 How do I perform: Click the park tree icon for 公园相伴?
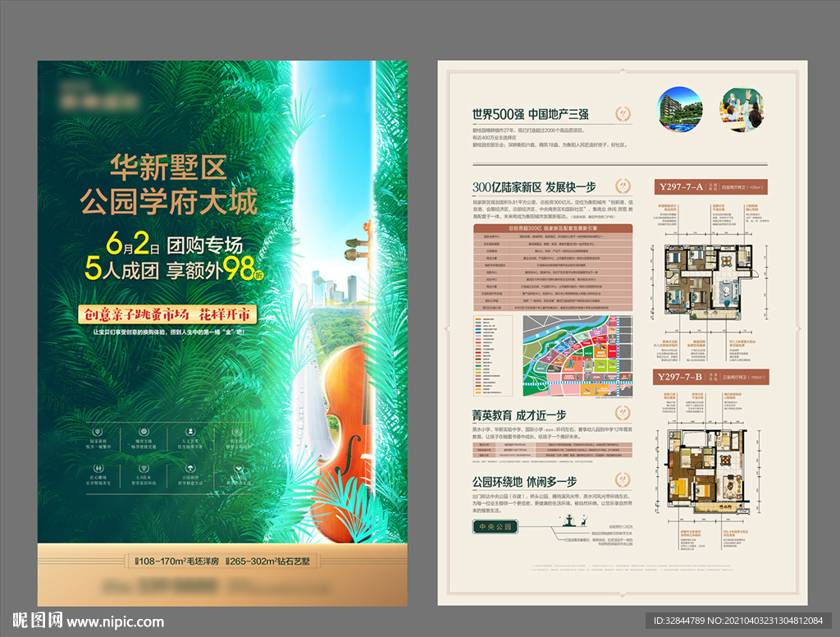coord(190,468)
